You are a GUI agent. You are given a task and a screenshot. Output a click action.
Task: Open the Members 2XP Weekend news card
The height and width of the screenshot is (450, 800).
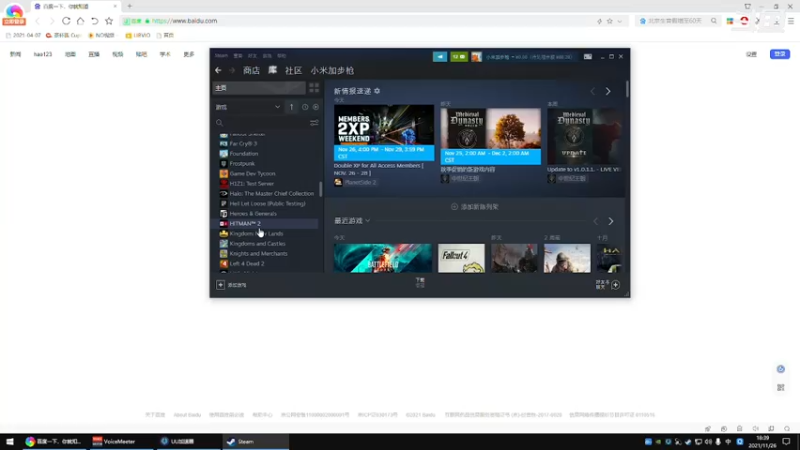point(384,133)
